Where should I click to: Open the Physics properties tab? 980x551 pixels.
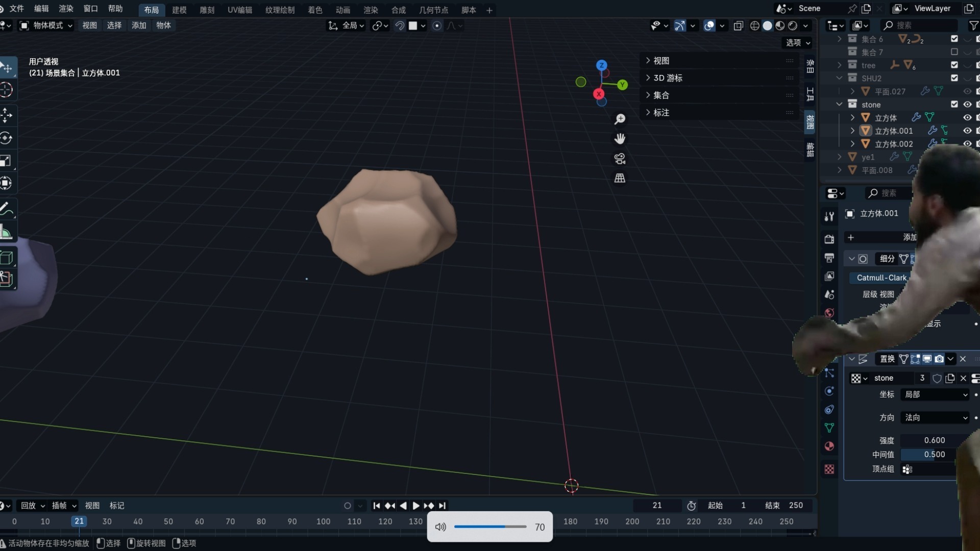click(x=829, y=391)
